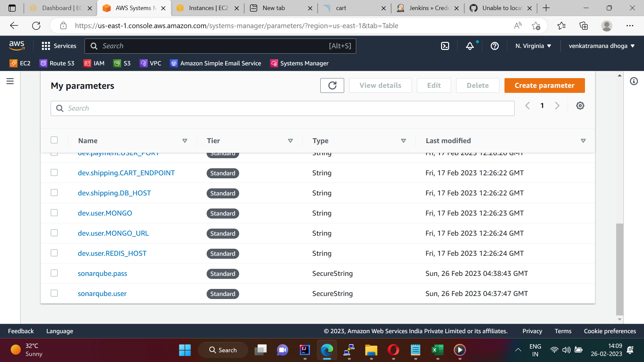Open the dev.shipping.DB_HOST parameter link
The image size is (644, 362).
point(114,193)
